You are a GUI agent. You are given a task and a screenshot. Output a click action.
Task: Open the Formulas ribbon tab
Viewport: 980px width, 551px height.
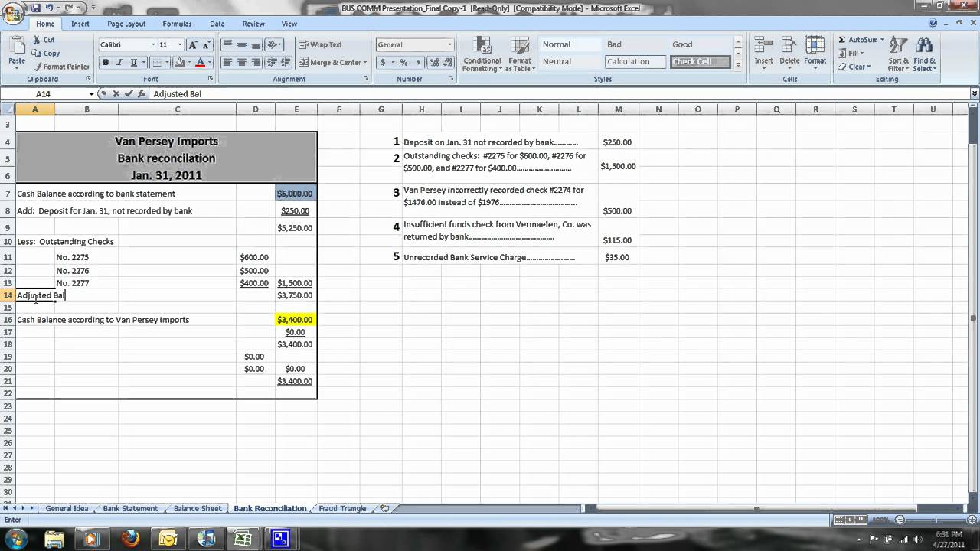177,24
